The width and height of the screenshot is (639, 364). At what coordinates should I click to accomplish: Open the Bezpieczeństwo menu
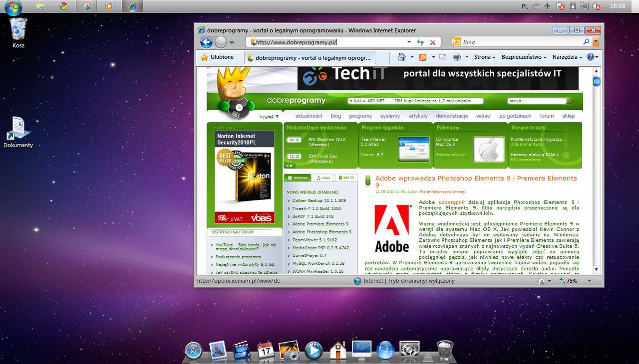click(x=524, y=57)
